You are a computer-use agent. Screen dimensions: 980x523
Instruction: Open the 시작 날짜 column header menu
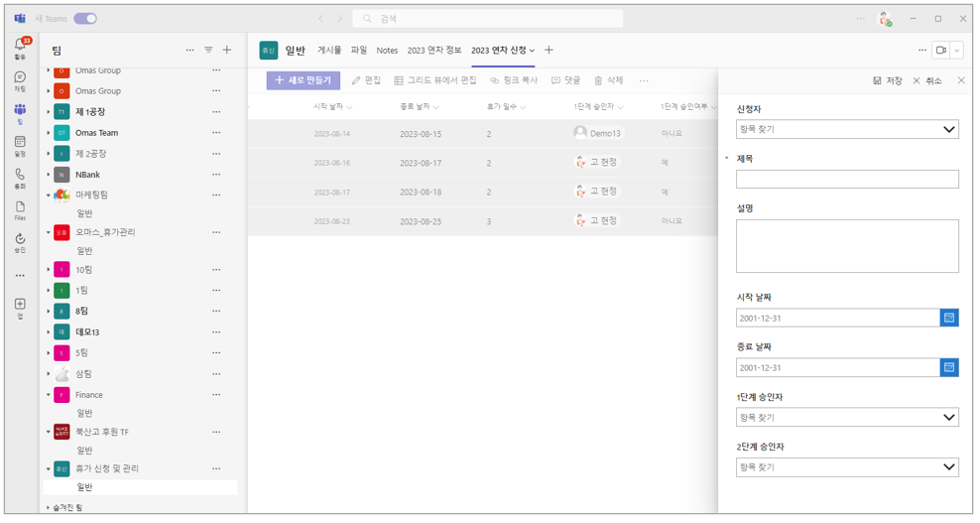tap(333, 107)
